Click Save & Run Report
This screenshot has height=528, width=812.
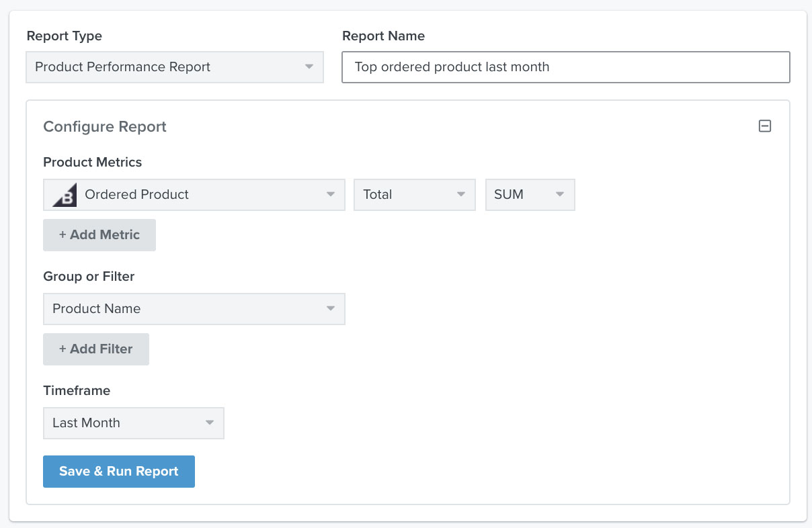click(x=119, y=471)
